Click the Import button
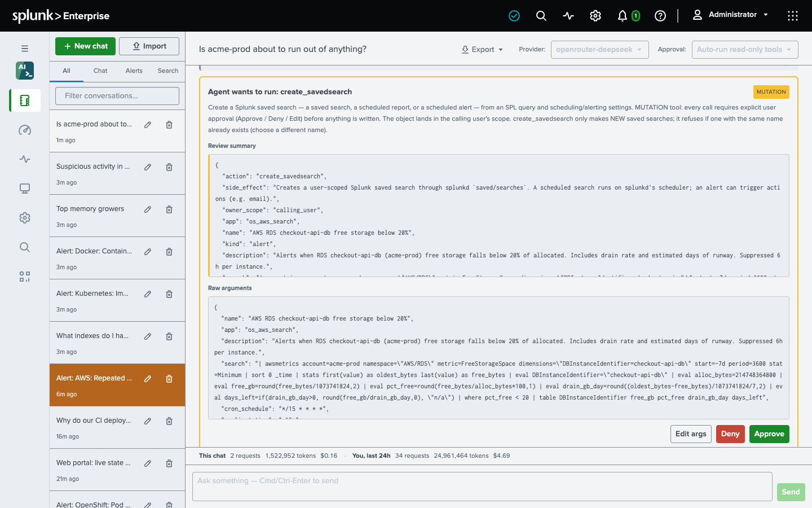This screenshot has width=812, height=508. click(149, 46)
